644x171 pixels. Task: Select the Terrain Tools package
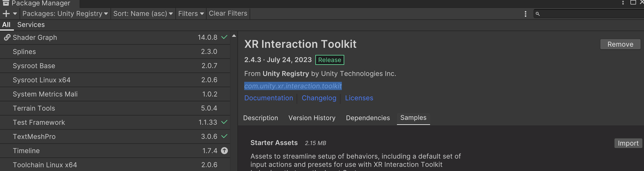click(115, 108)
